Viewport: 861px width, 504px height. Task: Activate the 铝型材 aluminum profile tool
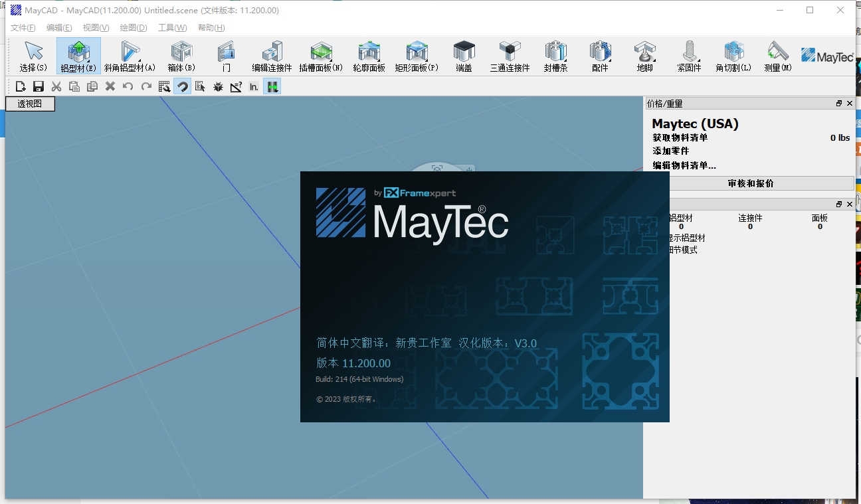click(x=79, y=55)
